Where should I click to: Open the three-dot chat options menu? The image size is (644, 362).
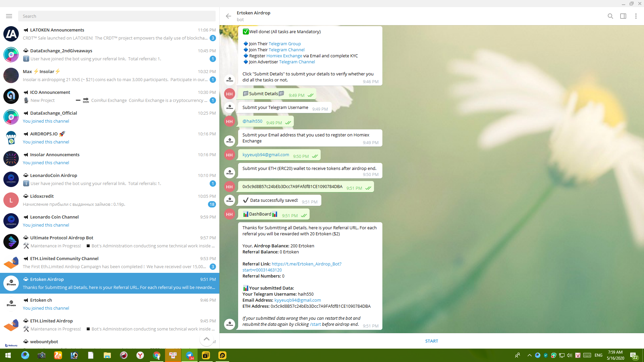pos(636,16)
